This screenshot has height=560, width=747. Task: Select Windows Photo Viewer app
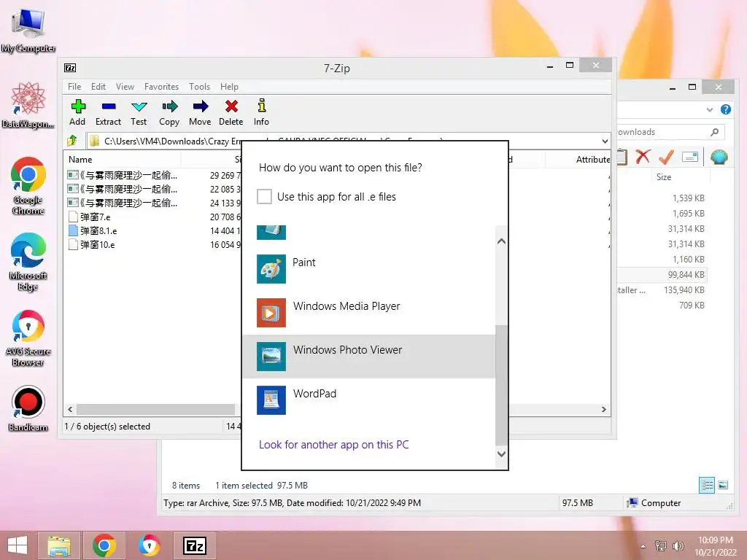pyautogui.click(x=368, y=357)
